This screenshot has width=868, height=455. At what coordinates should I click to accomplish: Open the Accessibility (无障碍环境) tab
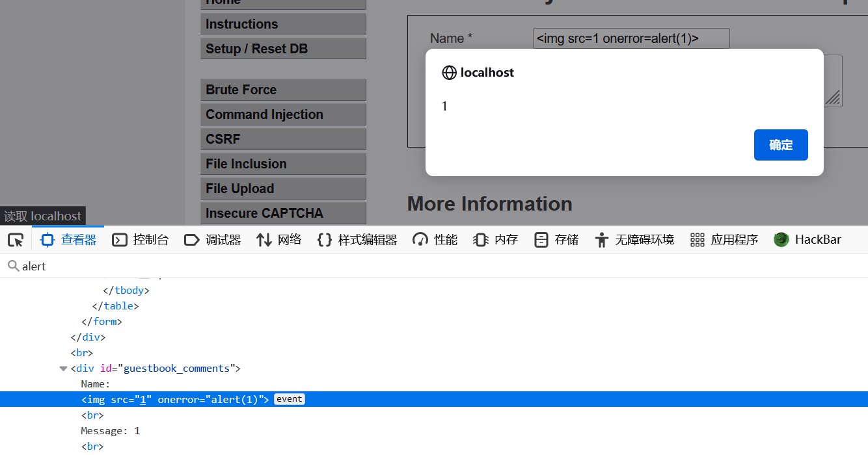pyautogui.click(x=634, y=240)
